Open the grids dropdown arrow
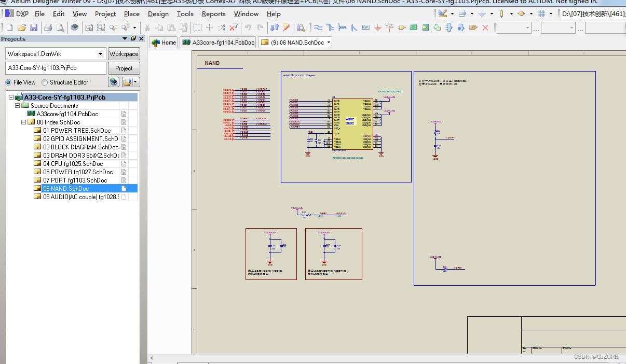Viewport: 626px width, 364px height. [551, 14]
